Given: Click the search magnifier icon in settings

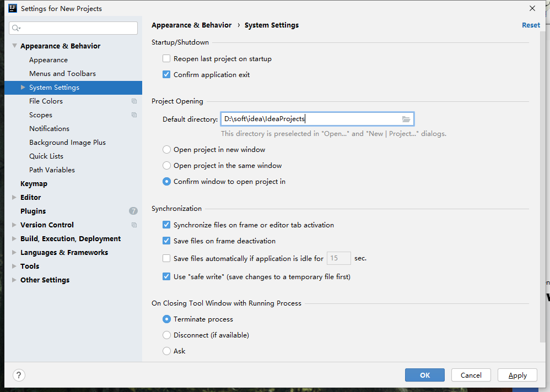Looking at the screenshot, I should 16,28.
